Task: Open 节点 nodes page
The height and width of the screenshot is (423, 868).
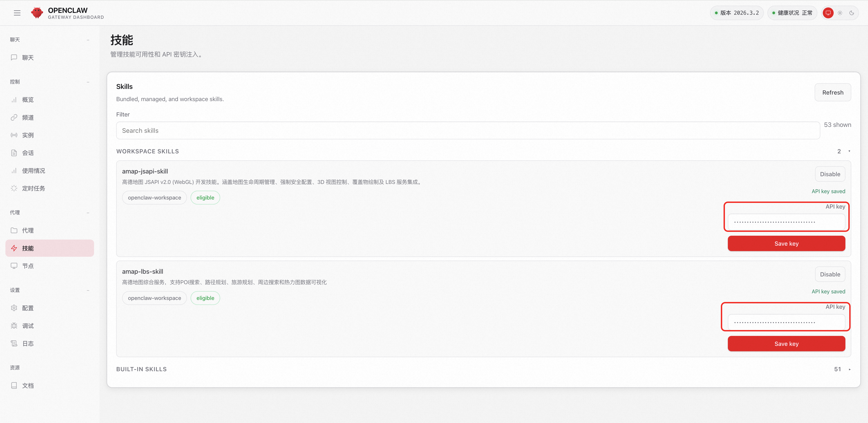Action: [x=50, y=266]
